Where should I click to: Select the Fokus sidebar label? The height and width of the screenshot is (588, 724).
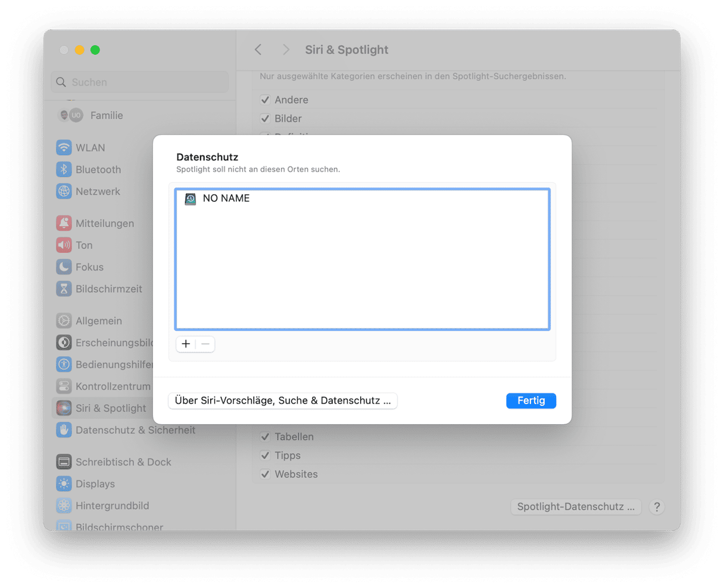[x=89, y=267]
